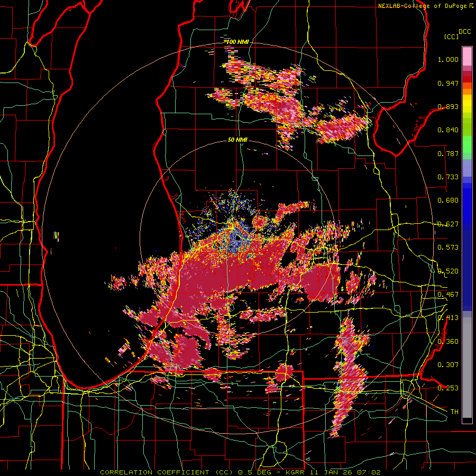
Task: Click the 0.787 color scale value
Action: (x=448, y=153)
